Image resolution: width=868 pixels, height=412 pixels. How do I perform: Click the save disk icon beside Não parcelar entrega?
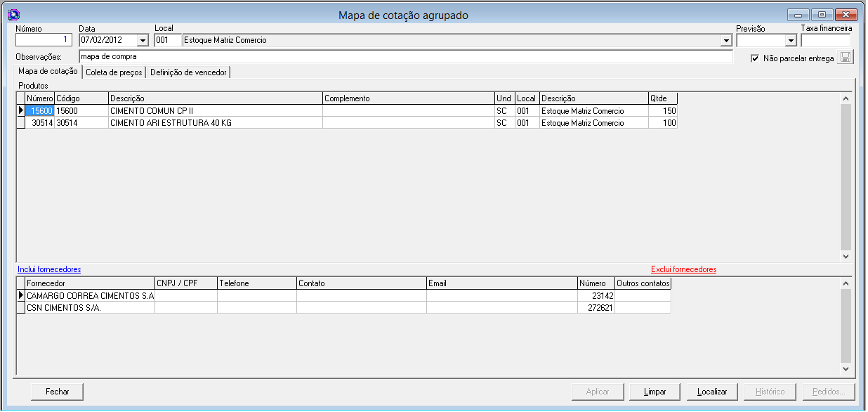click(846, 58)
